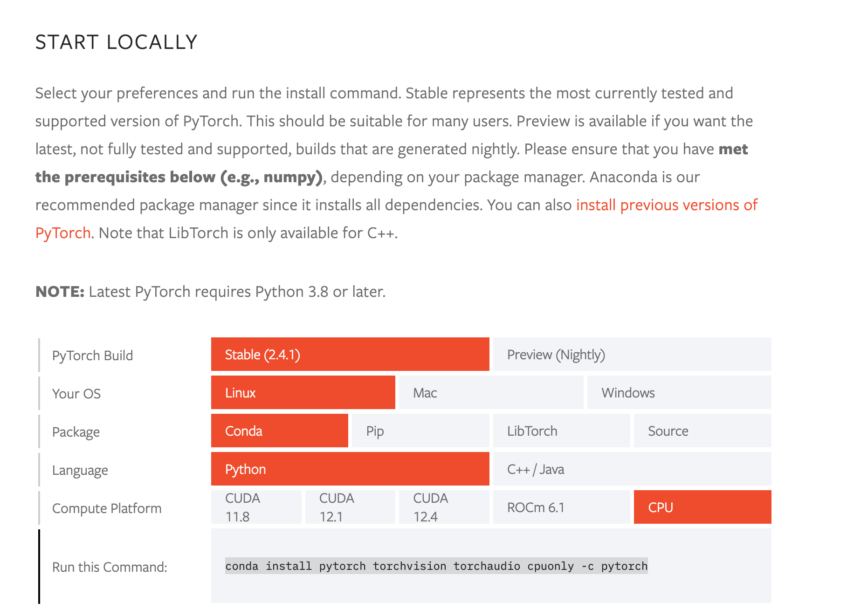
Task: Click the PyTorch link ending the paragraph
Action: pos(63,233)
